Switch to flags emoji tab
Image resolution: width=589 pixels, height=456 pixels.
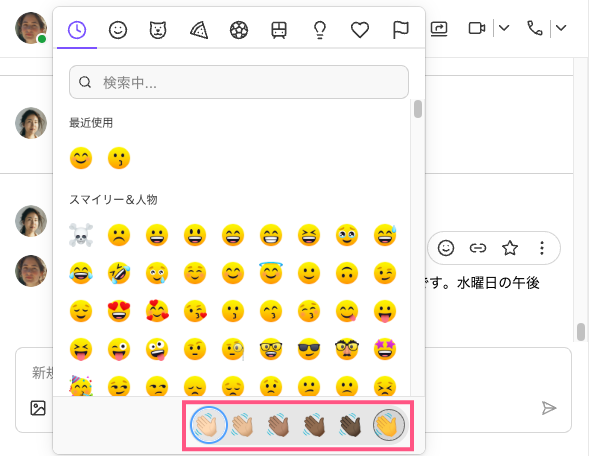coord(400,30)
